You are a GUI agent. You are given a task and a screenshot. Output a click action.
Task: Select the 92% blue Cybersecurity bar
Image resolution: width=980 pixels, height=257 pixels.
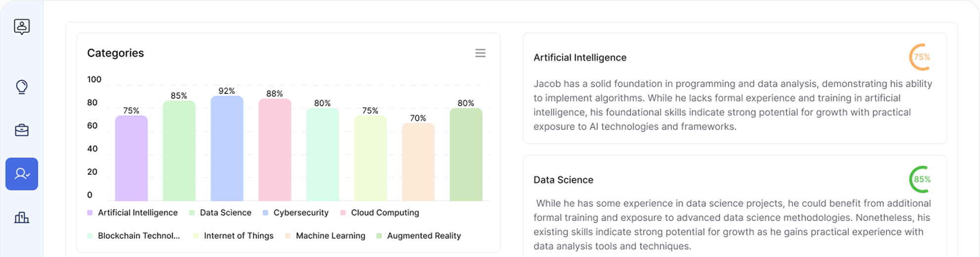tap(227, 148)
